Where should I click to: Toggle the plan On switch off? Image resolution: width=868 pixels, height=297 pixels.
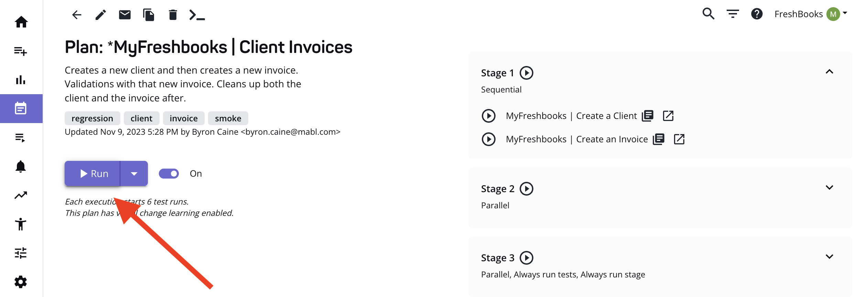pos(169,174)
